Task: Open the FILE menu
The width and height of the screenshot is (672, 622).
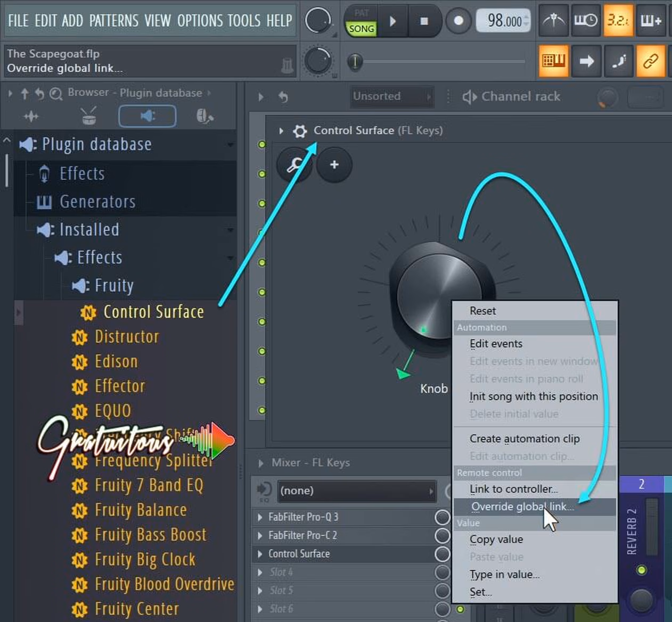Action: pos(18,21)
